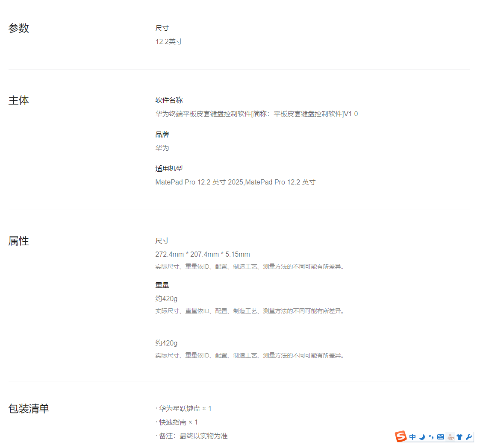Open Sogou skin shirt icon

point(459,437)
